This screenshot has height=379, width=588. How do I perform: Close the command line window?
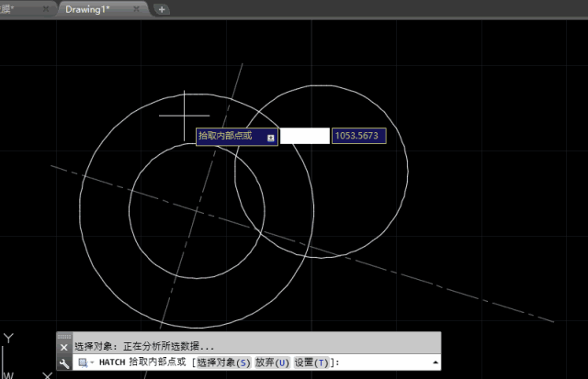[63, 347]
